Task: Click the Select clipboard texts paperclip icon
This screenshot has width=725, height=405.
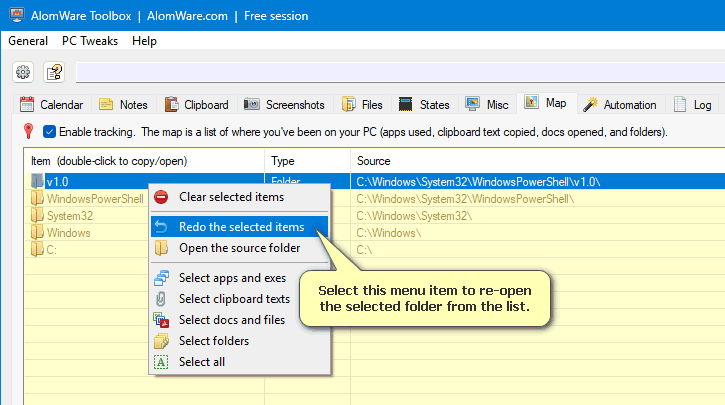Action: pos(161,298)
